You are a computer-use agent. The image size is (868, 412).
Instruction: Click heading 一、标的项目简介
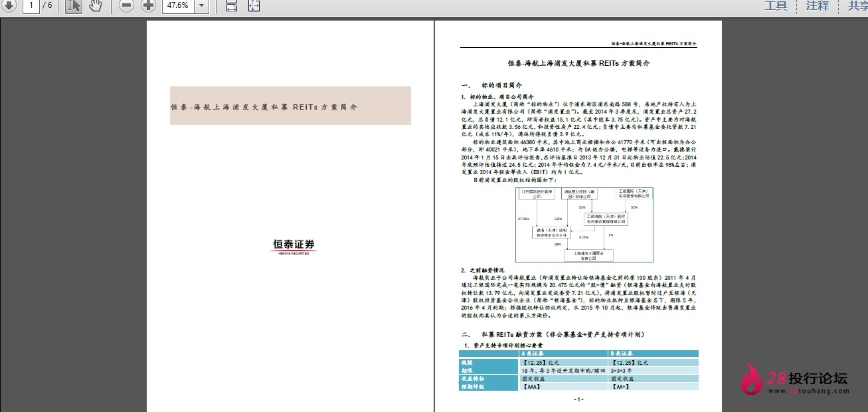click(x=491, y=86)
